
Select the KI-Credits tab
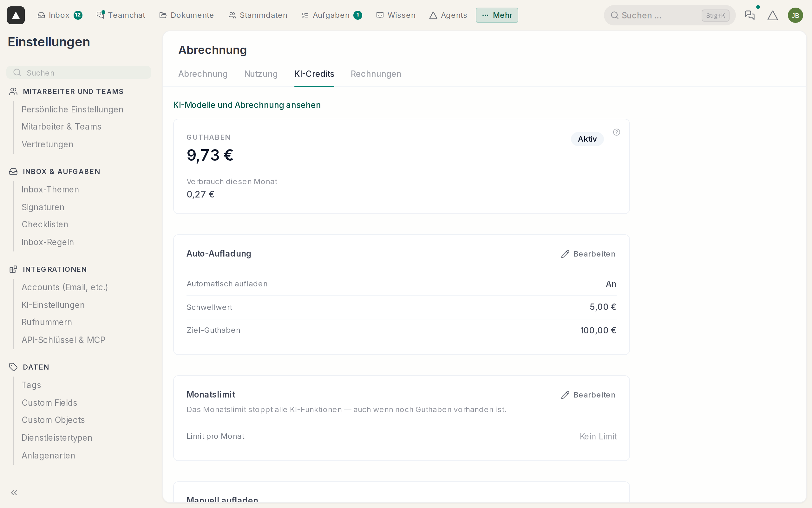[x=314, y=74]
